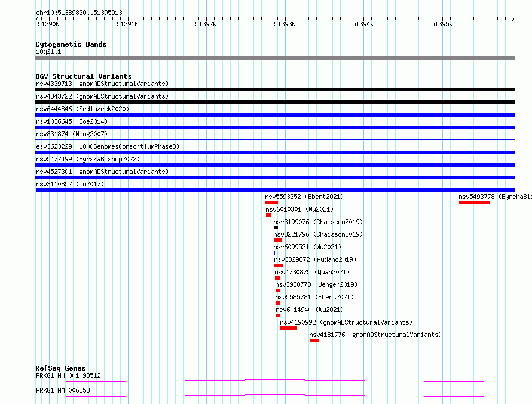Click red marker under nsv3938778 Wenger2019
The height and width of the screenshot is (404, 532).
click(x=278, y=290)
